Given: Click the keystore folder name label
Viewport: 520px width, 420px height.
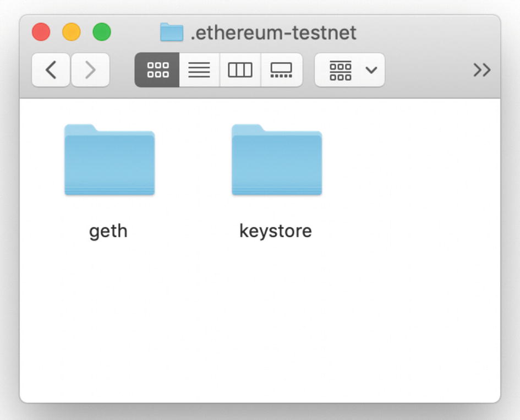Looking at the screenshot, I should [x=276, y=231].
